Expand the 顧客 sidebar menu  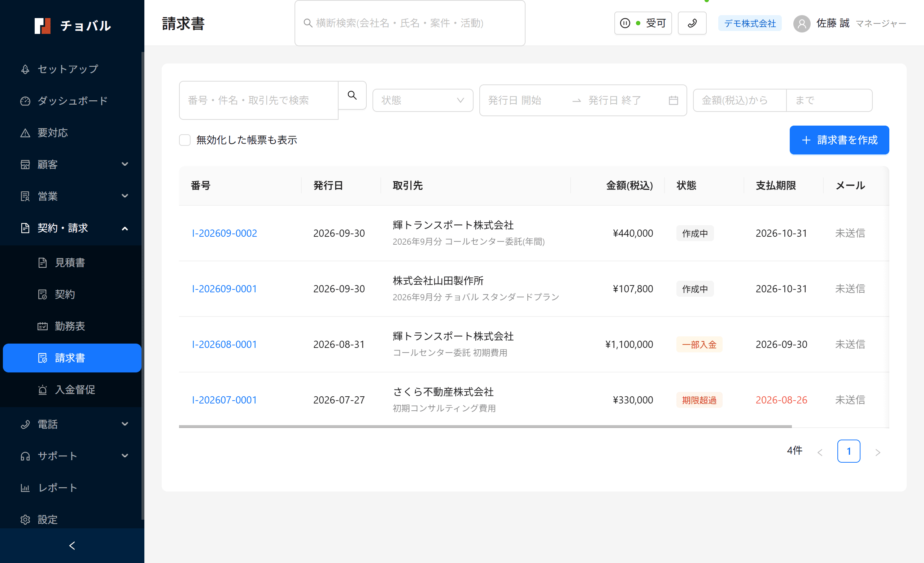pyautogui.click(x=72, y=164)
